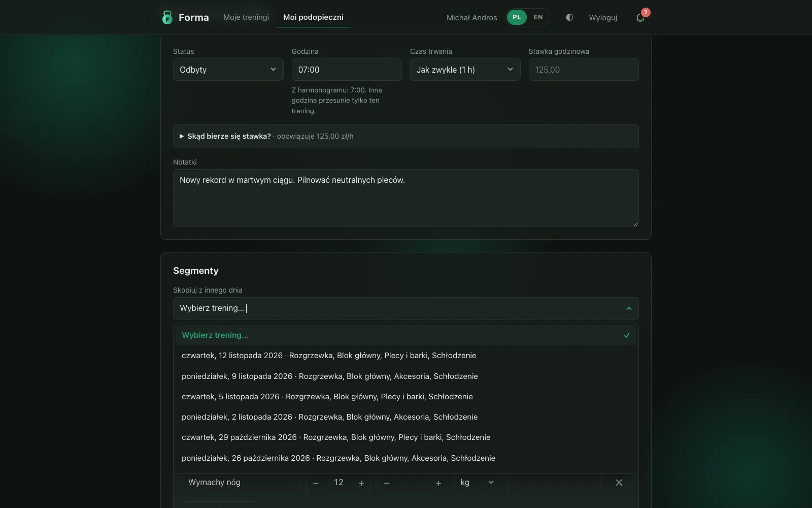Choose poniedziałek, 2 listopada 2026 training
Image resolution: width=812 pixels, height=508 pixels.
[406, 417]
